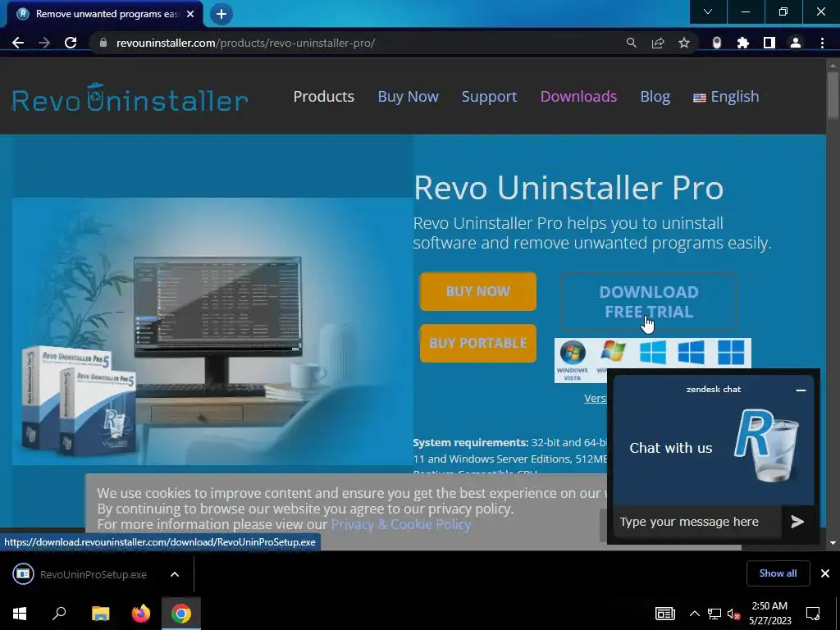840x630 pixels.
Task: Open the English language selector
Action: [726, 97]
